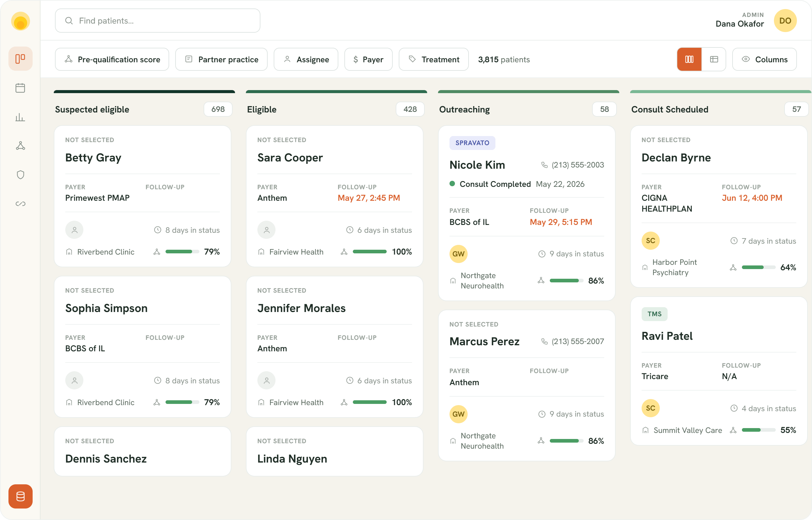Click Marcus Perez's GW assignee avatar
The height and width of the screenshot is (520, 812).
pyautogui.click(x=458, y=414)
